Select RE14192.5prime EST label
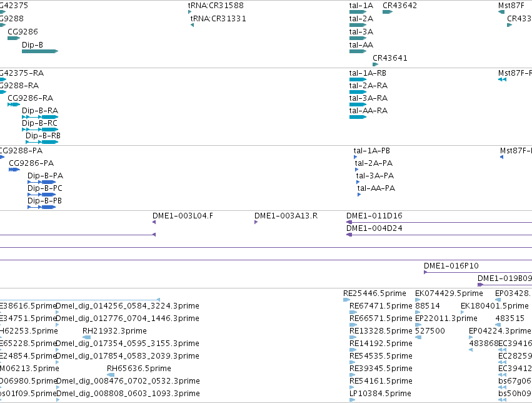Screen dimensions: 532x403 click(x=381, y=344)
